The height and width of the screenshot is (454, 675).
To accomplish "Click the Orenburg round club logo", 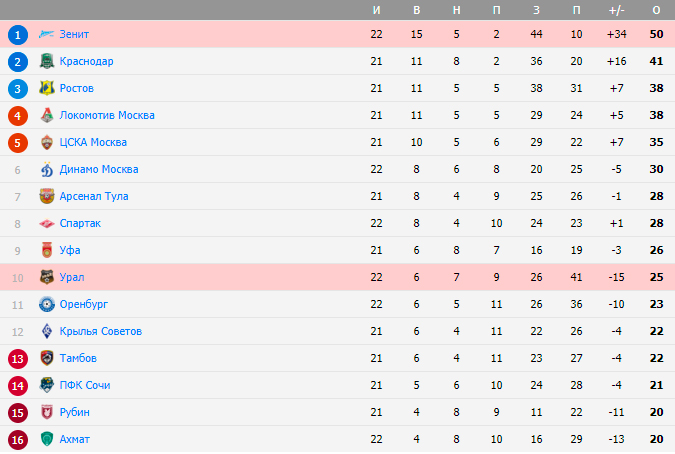I will pos(47,304).
